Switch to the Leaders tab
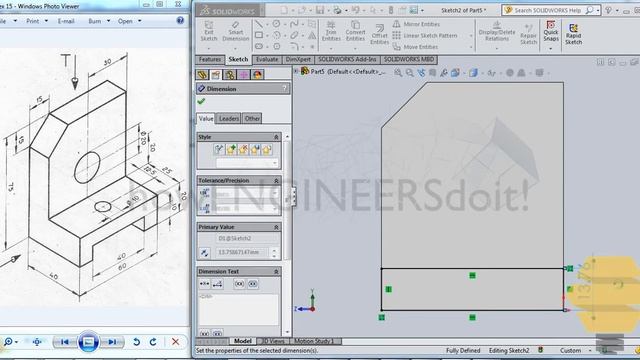This screenshot has height=360, width=640. pyautogui.click(x=229, y=119)
